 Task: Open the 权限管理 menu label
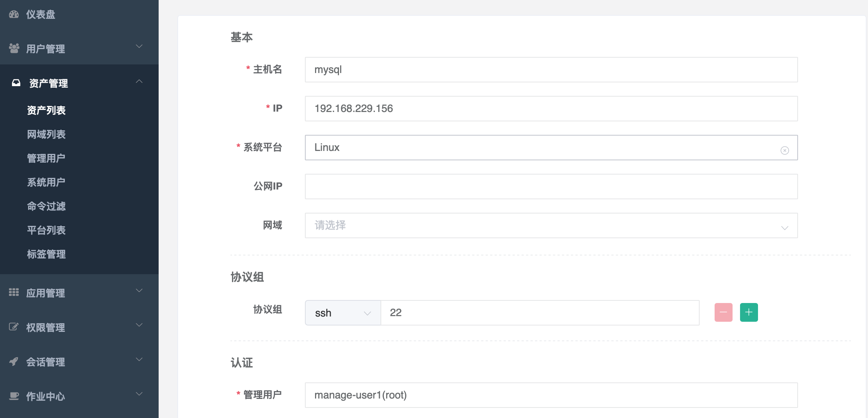point(45,328)
